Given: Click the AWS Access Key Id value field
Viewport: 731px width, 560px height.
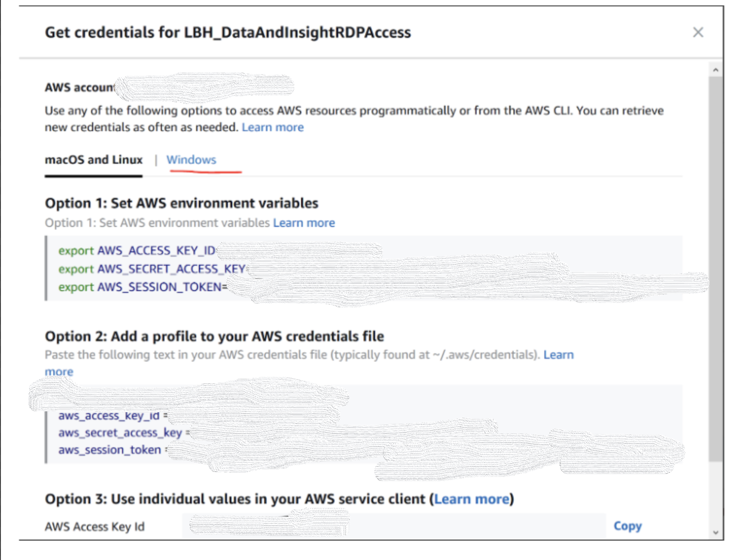Looking at the screenshot, I should coord(394,526).
